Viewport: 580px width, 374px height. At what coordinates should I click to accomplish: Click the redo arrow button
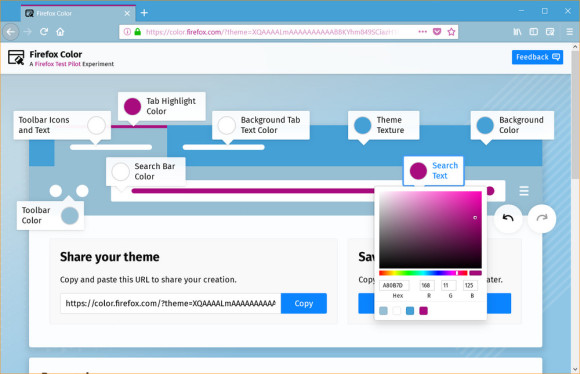542,218
